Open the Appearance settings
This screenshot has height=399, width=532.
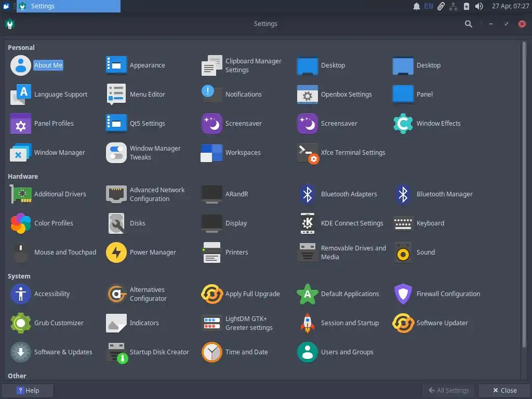[x=136, y=65]
